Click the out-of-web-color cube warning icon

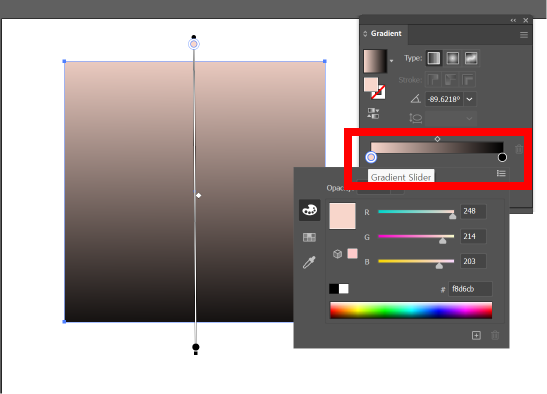pos(337,254)
